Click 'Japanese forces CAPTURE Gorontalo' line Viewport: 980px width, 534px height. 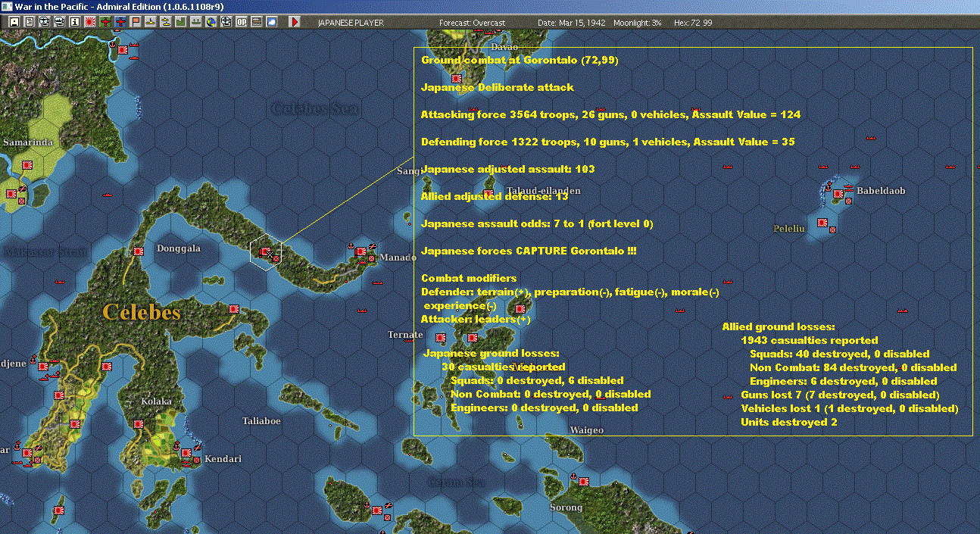pyautogui.click(x=529, y=251)
